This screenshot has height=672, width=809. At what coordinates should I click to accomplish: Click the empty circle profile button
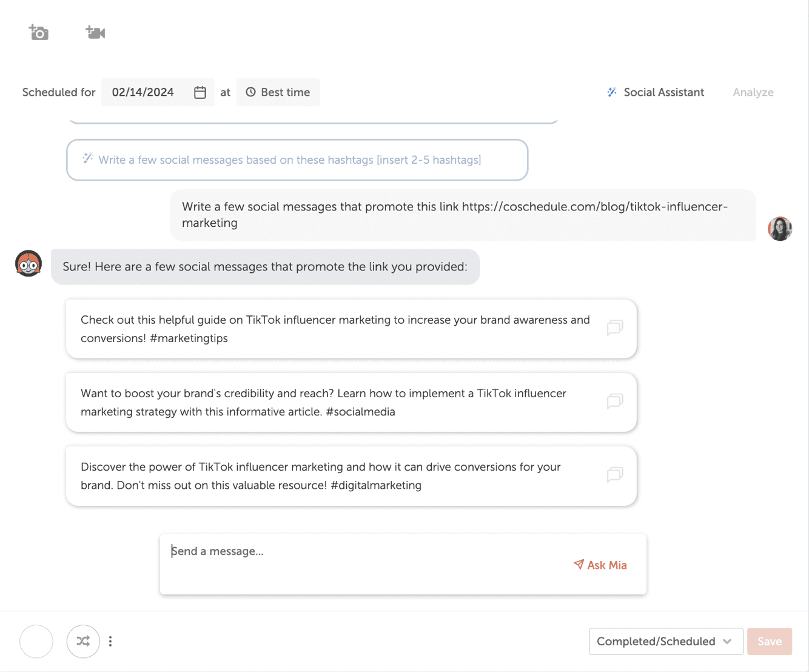click(x=36, y=641)
